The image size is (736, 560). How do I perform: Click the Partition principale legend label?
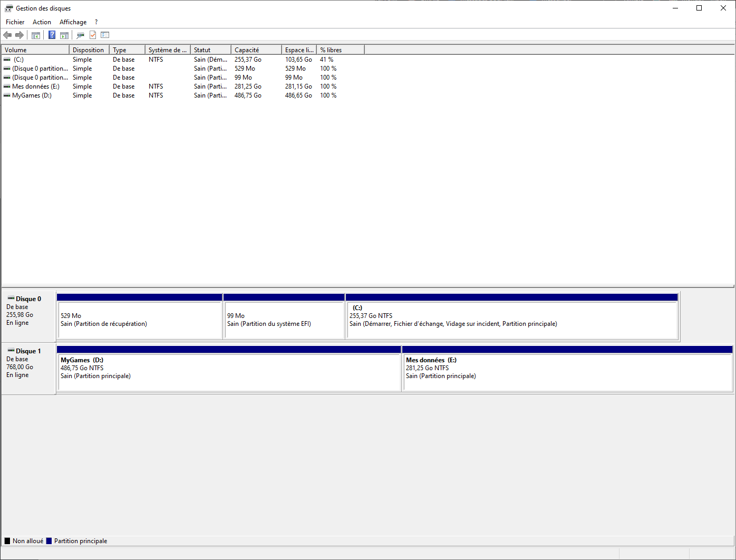click(x=81, y=541)
